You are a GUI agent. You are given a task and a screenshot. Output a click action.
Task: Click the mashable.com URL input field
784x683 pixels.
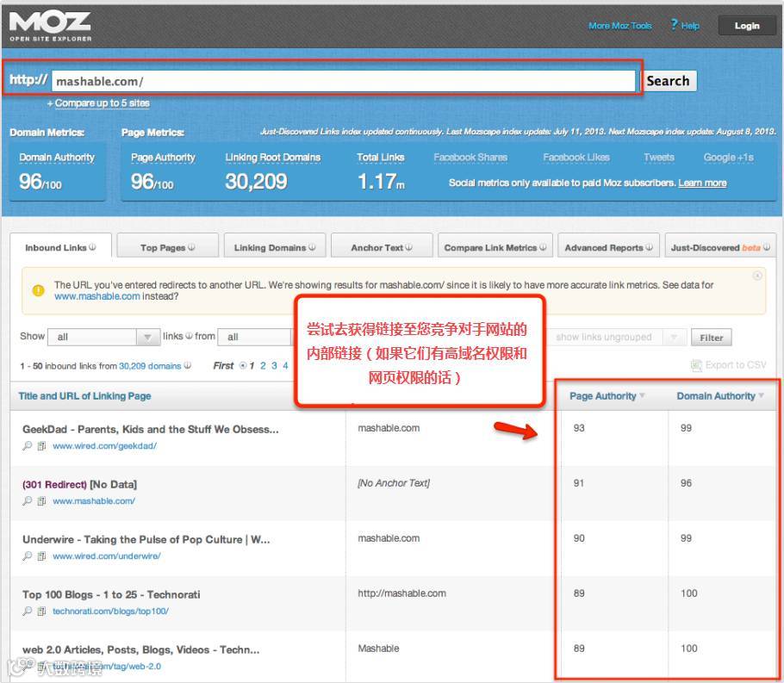(x=343, y=81)
